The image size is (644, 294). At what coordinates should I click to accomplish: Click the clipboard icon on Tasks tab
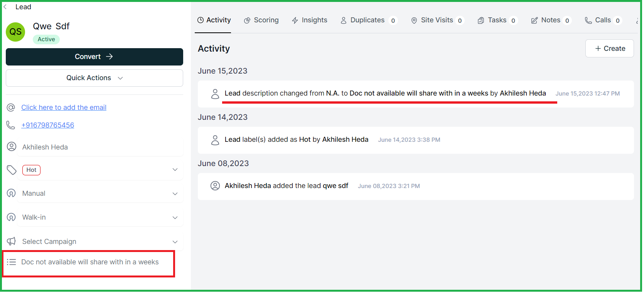(481, 20)
